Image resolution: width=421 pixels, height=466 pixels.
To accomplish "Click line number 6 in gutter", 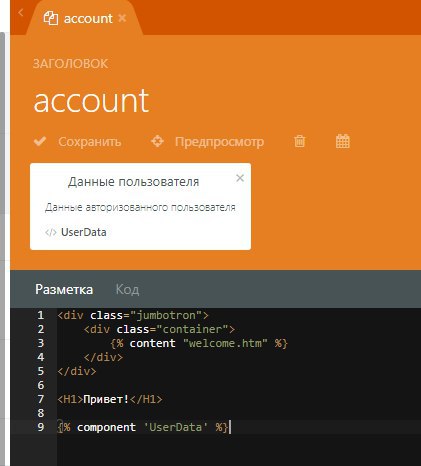I will [41, 385].
